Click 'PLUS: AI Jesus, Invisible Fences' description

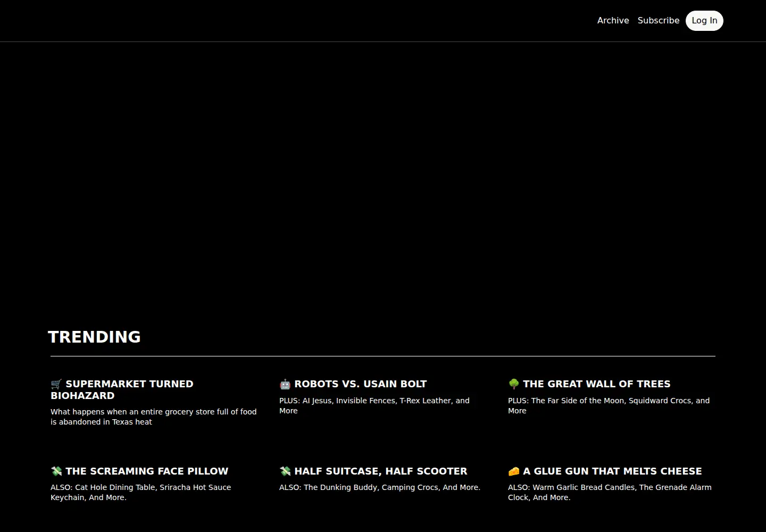click(x=374, y=405)
